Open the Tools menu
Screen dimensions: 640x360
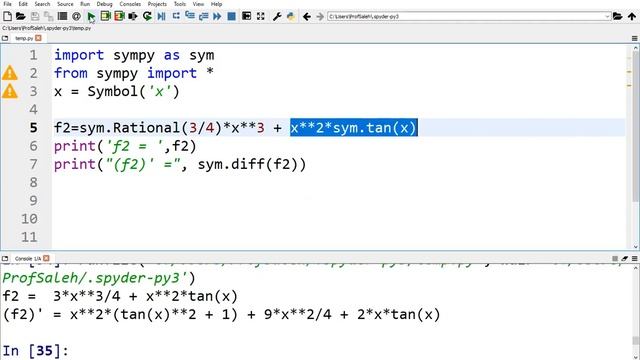point(180,4)
